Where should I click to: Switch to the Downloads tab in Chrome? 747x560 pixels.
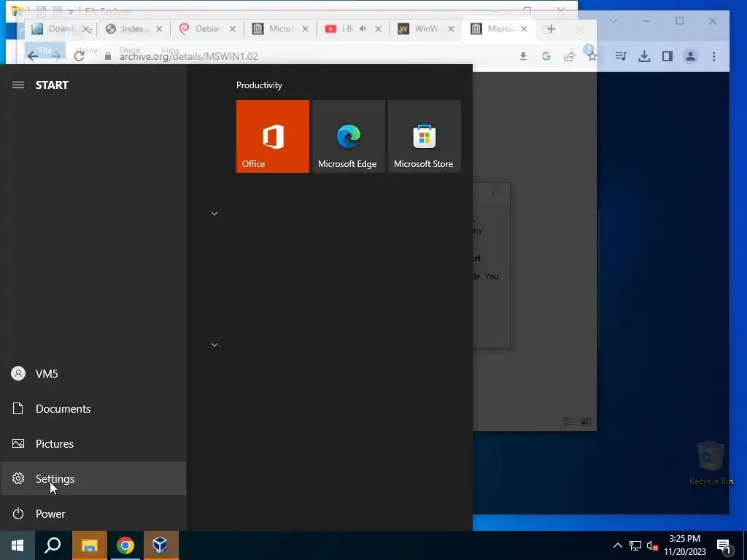pos(60,29)
